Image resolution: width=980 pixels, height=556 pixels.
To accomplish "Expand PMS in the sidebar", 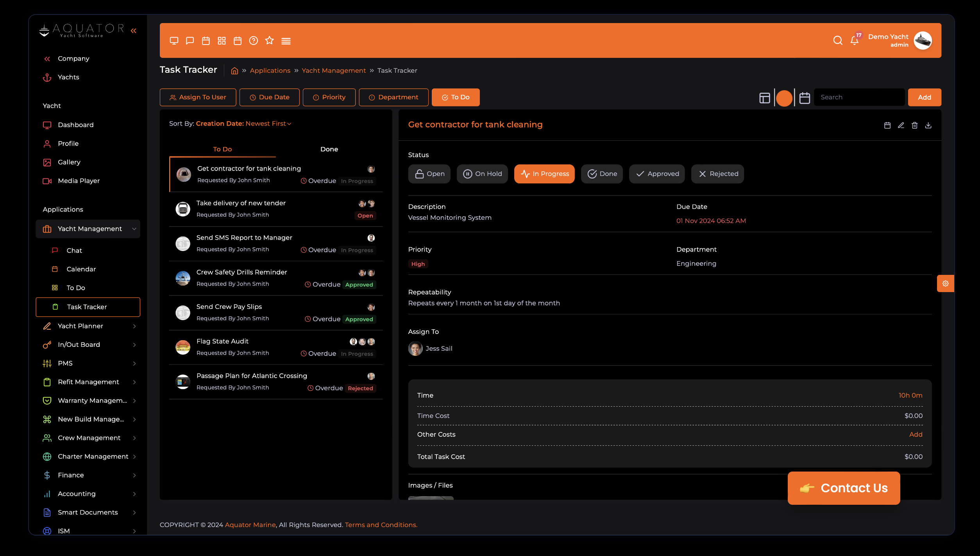I will [x=88, y=363].
